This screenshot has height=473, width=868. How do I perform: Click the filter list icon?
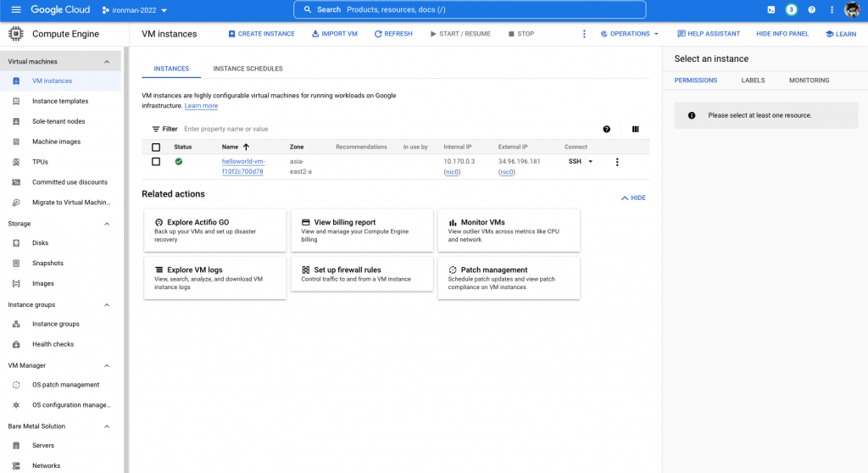point(156,129)
